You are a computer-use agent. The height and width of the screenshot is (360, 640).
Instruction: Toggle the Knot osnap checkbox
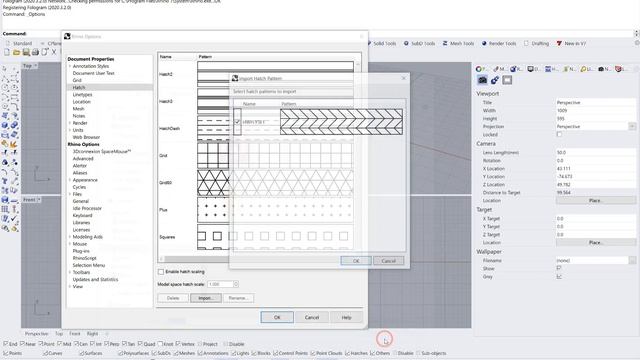pyautogui.click(x=160, y=344)
